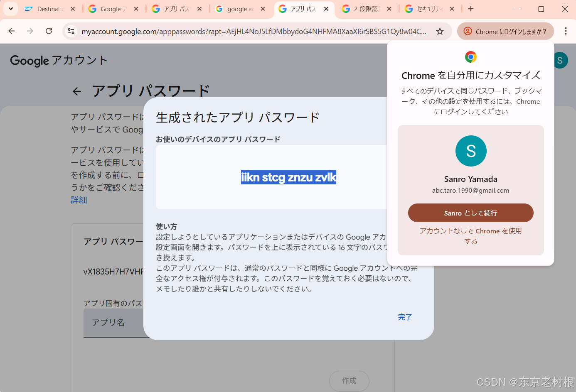Click the アプリ名 input field
576x392 pixels.
pos(114,323)
